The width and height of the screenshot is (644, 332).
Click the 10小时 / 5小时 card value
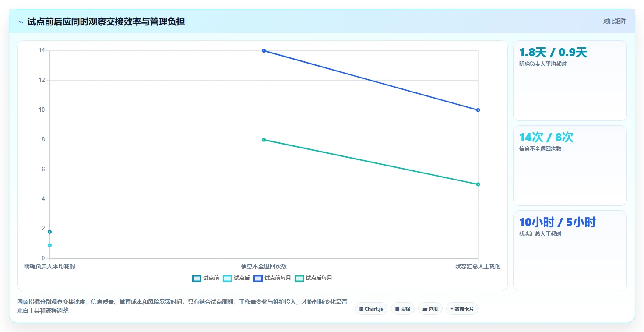click(x=557, y=223)
